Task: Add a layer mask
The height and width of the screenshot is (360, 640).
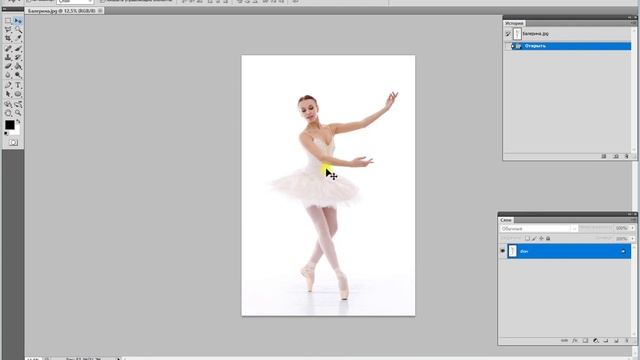Action: 585,340
